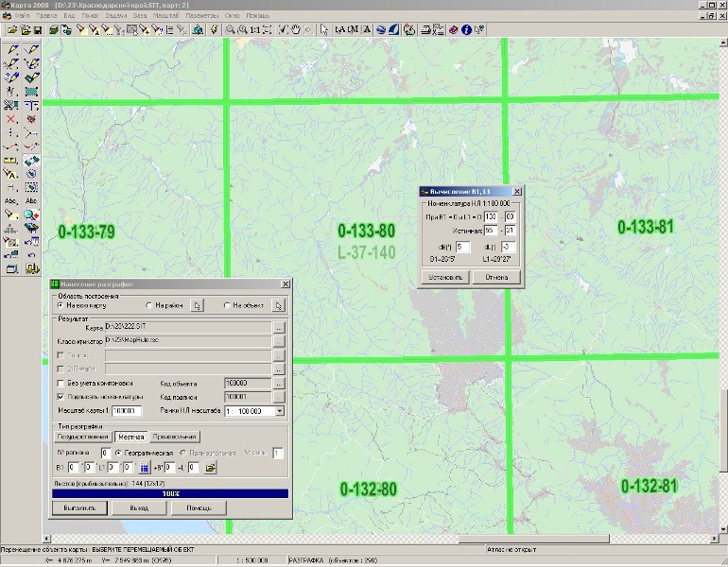
Task: Click the 'Масштаб карты 1:' input field
Action: (x=125, y=411)
